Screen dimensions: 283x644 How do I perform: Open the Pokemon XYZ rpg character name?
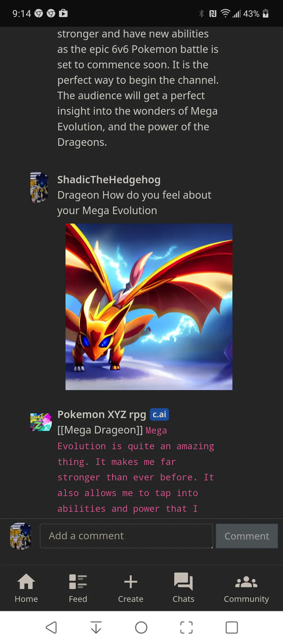[102, 414]
